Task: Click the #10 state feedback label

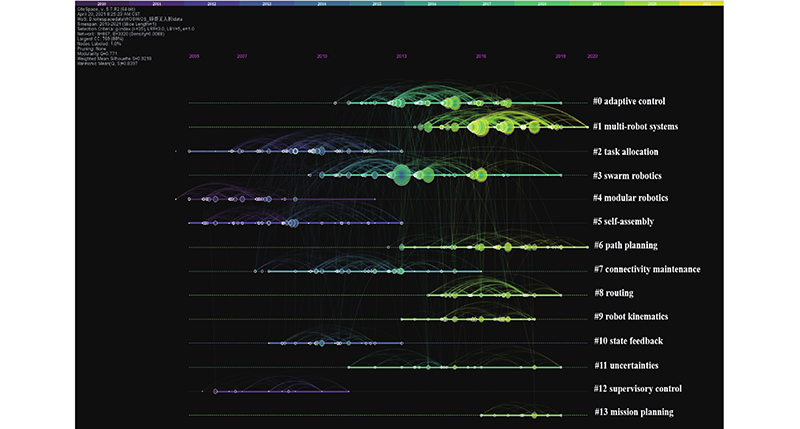Action: point(628,341)
